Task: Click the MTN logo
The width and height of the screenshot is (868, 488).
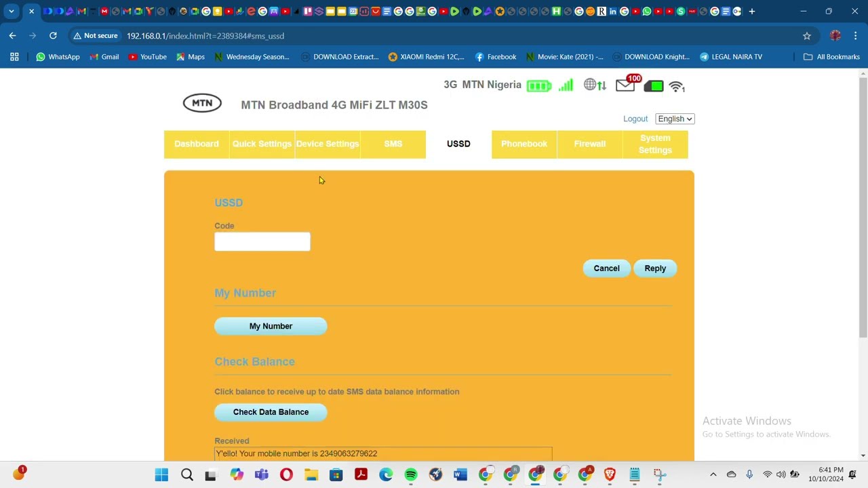Action: (x=202, y=103)
